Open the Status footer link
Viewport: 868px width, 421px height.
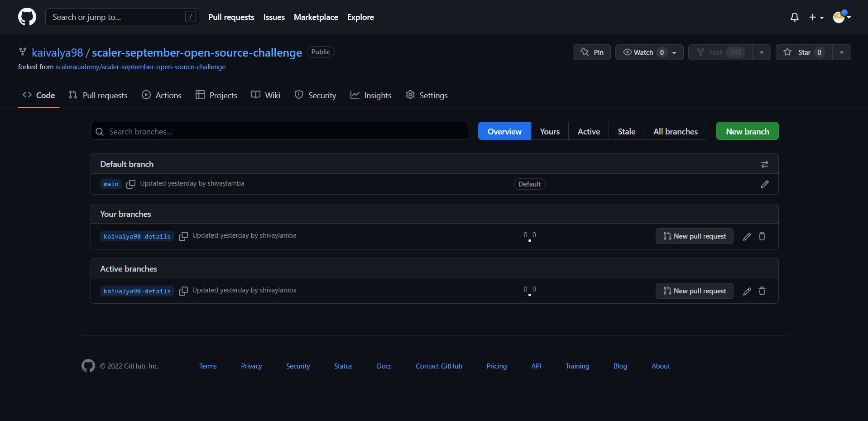pos(343,366)
